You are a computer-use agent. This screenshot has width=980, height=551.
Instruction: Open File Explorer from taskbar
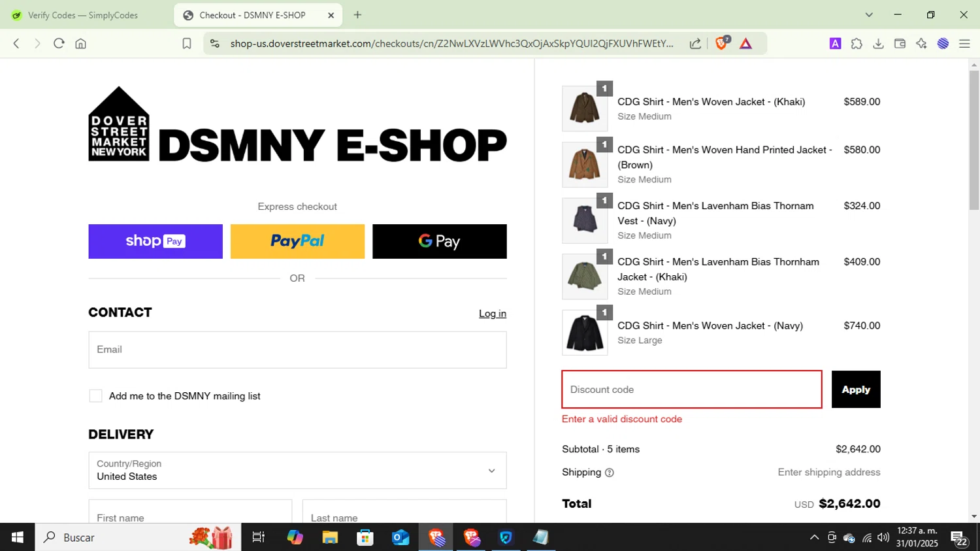[330, 537]
